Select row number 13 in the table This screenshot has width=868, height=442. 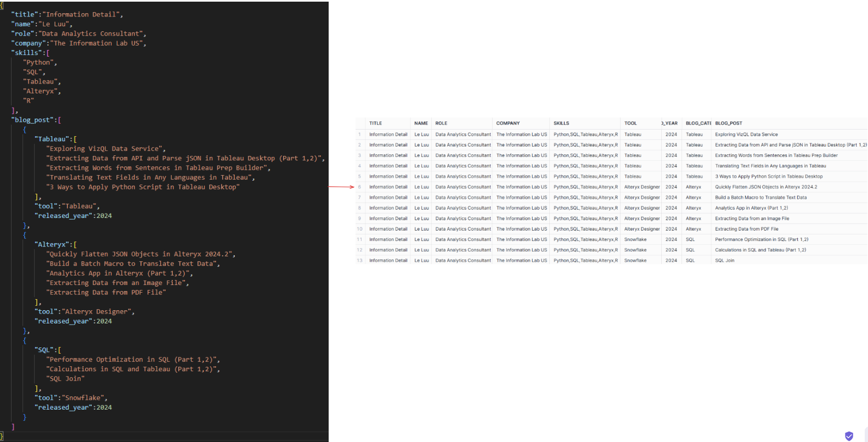coord(360,261)
